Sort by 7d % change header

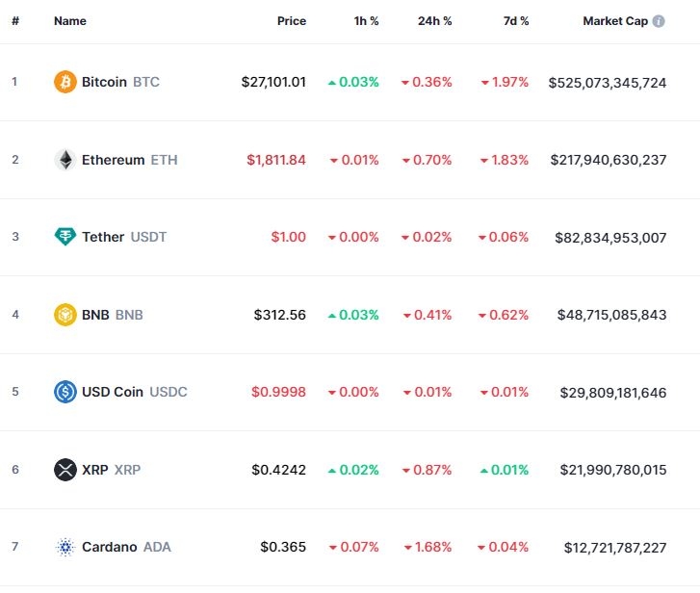[x=516, y=21]
